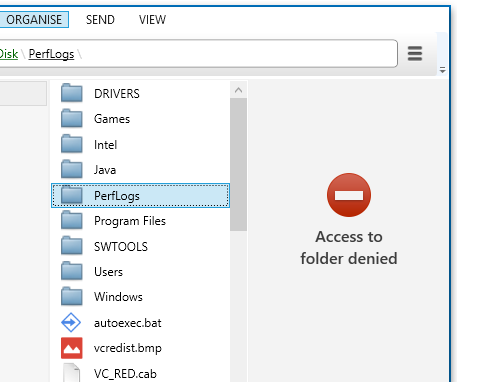Click the Java folder icon
Viewport: 496px width, 382px height.
pos(72,169)
